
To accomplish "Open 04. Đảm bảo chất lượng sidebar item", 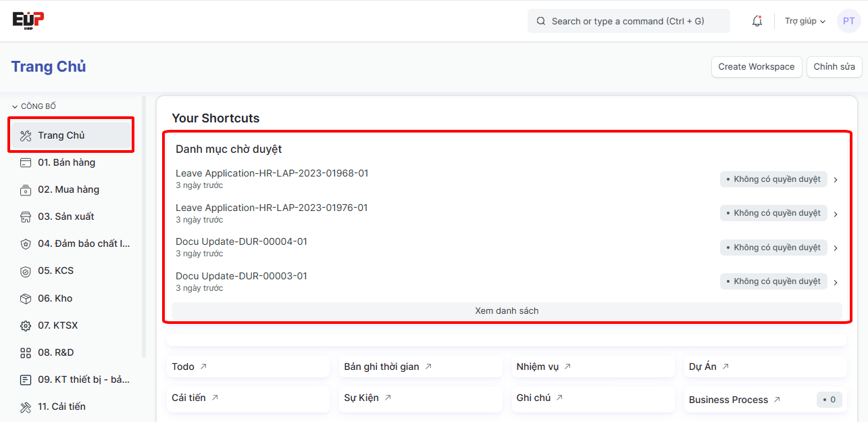I will (83, 243).
